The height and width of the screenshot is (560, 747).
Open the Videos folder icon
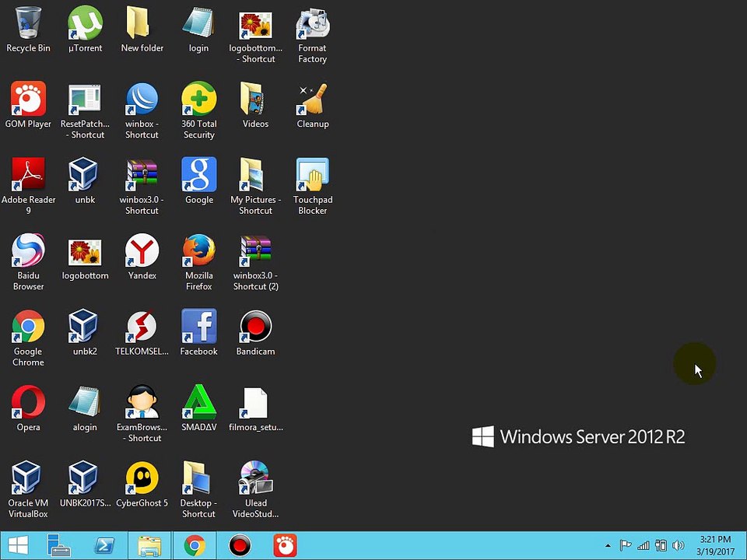tap(256, 105)
